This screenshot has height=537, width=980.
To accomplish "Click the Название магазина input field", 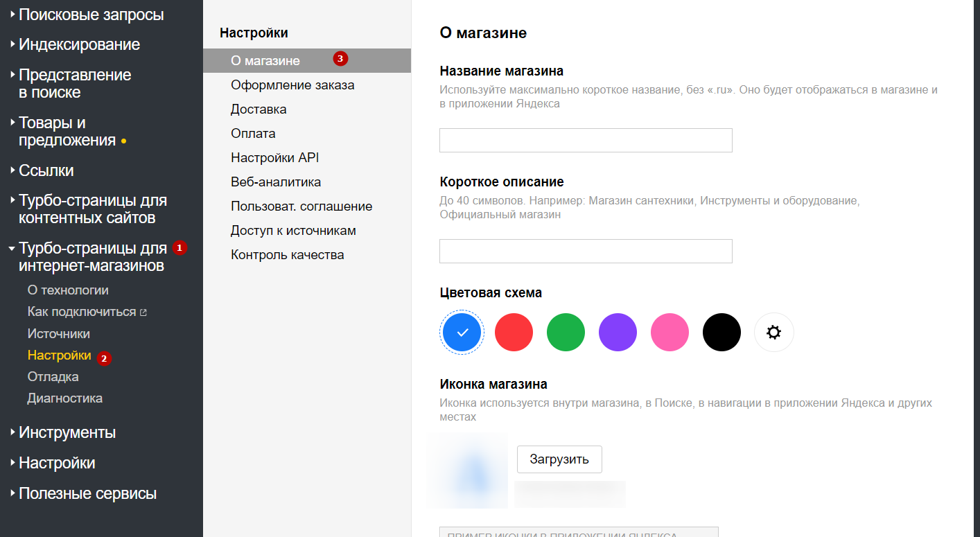I will point(586,140).
